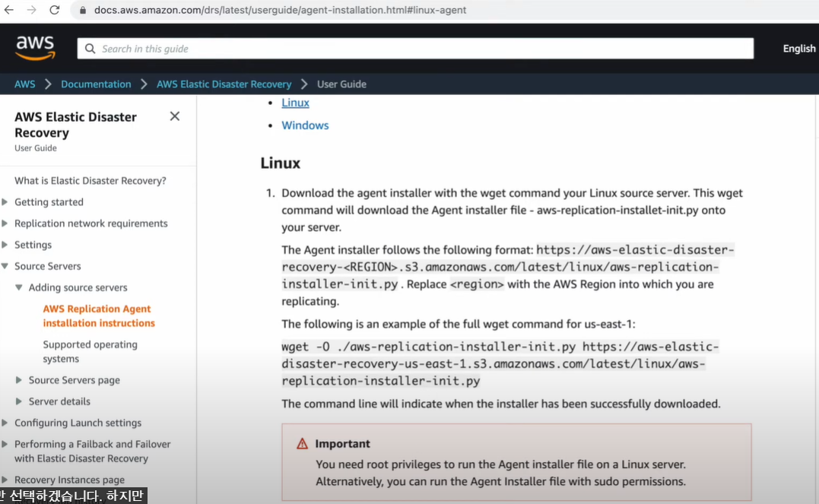The image size is (819, 504).
Task: Expand Replication network requirements arrow
Action: tap(5, 223)
